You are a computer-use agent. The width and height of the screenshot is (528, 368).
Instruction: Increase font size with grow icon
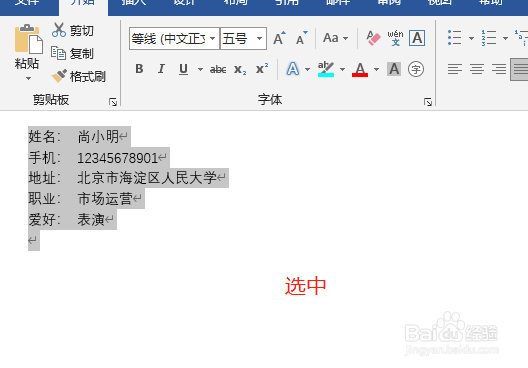[x=279, y=38]
